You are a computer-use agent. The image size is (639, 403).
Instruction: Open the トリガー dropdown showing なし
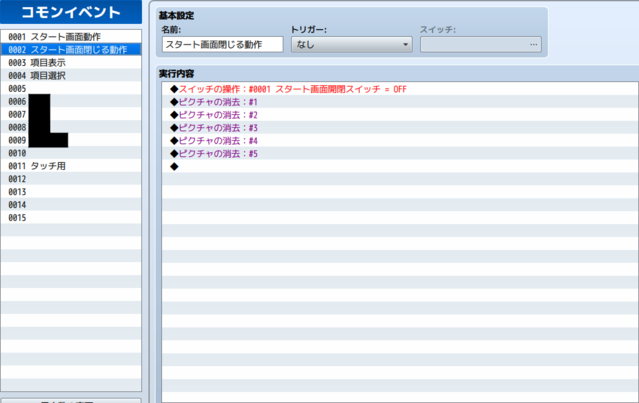352,44
